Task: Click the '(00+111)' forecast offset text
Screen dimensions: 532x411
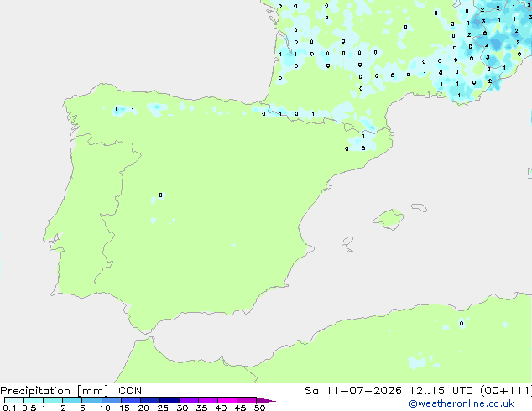Action: coord(506,391)
